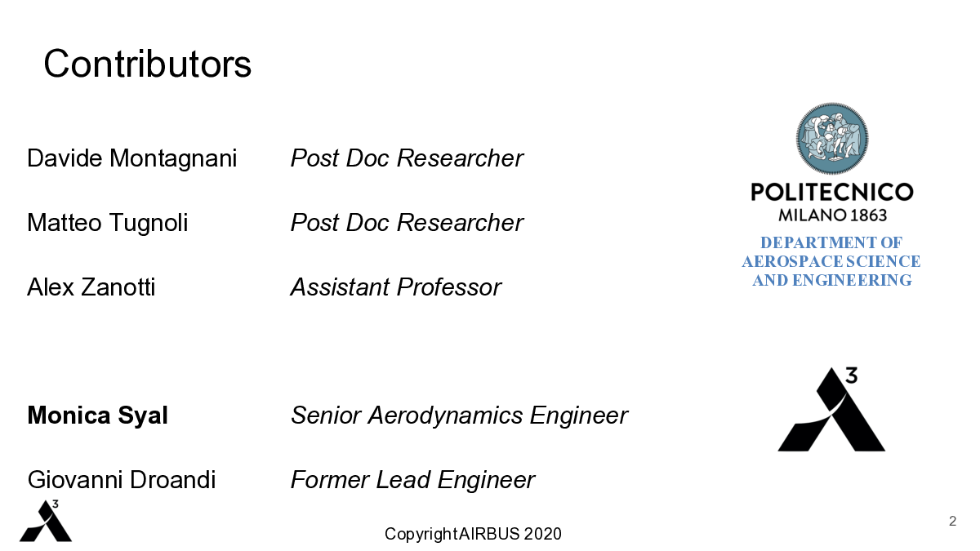980x551 pixels.
Task: Click the bold name Monica Syal
Action: coord(98,415)
